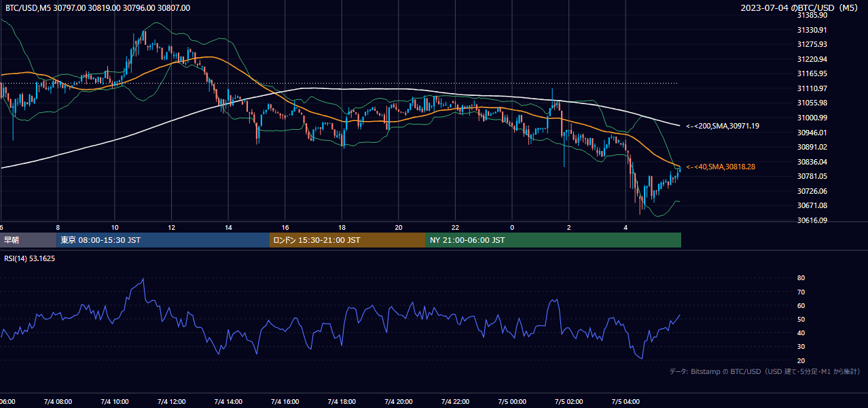This screenshot has width=868, height=408.
Task: Click price axis value 31385.90
Action: click(812, 15)
